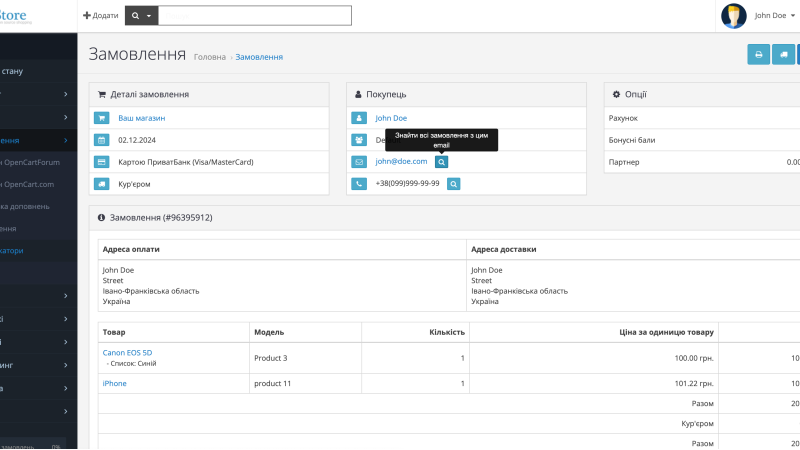Click the phone icon beside +38(099)999-99-99
The width and height of the screenshot is (800, 450).
(359, 184)
